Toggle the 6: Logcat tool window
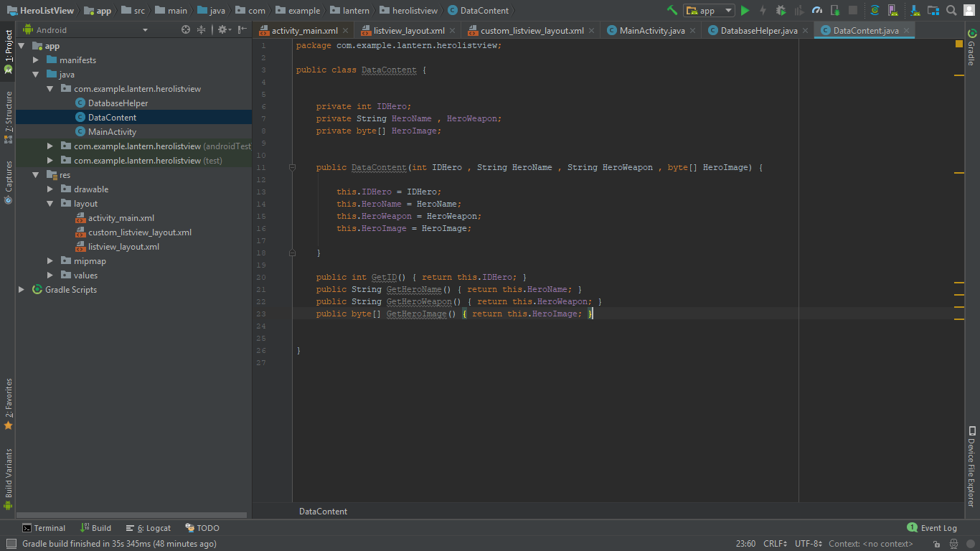 tap(149, 528)
